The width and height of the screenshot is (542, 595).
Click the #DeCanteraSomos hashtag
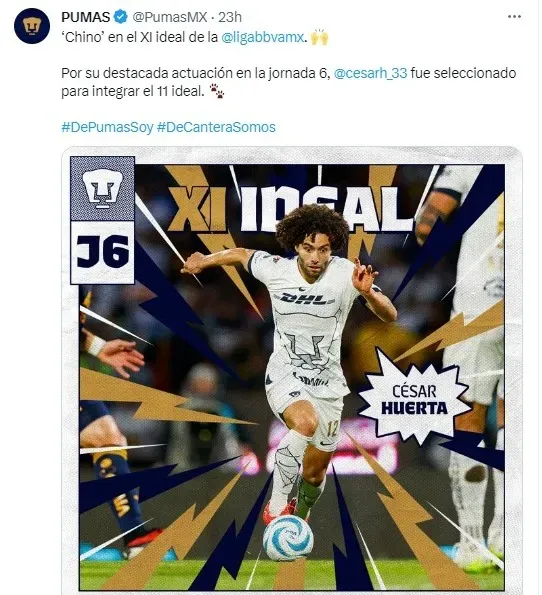[216, 127]
